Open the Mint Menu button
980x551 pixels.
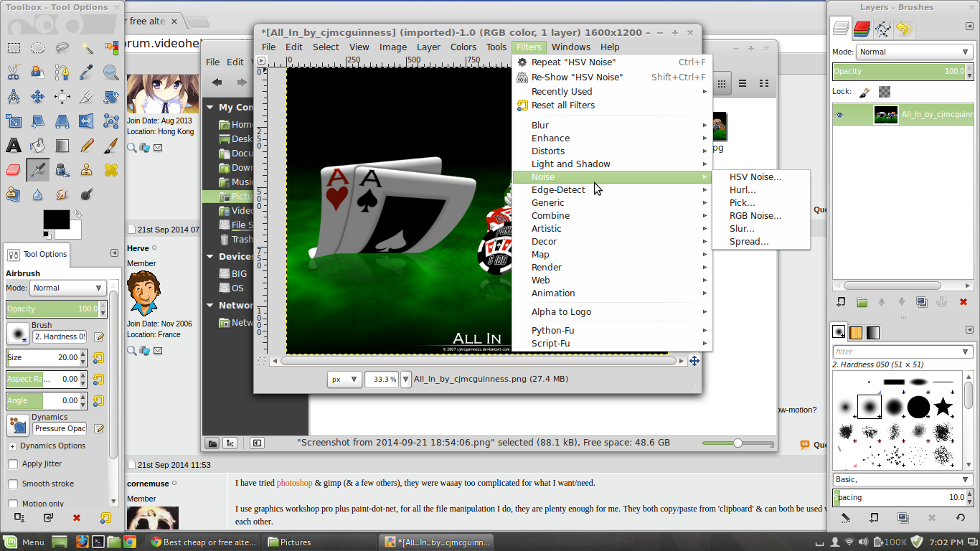(x=24, y=542)
